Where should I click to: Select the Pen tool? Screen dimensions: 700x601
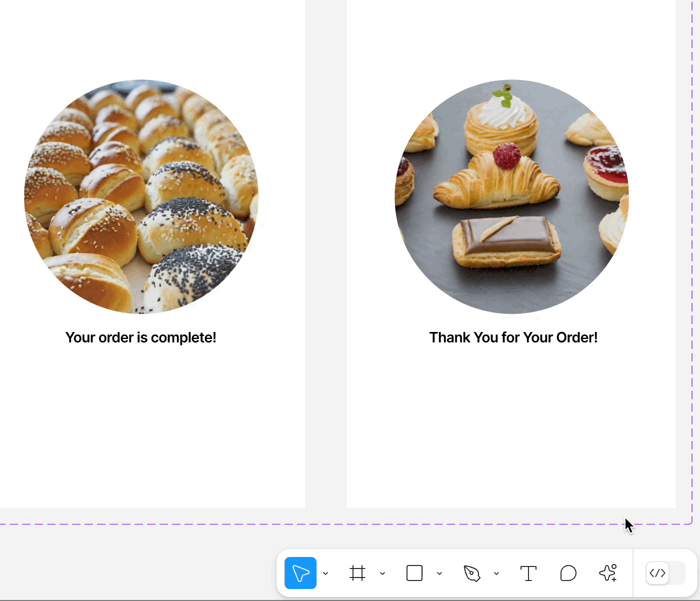point(471,573)
